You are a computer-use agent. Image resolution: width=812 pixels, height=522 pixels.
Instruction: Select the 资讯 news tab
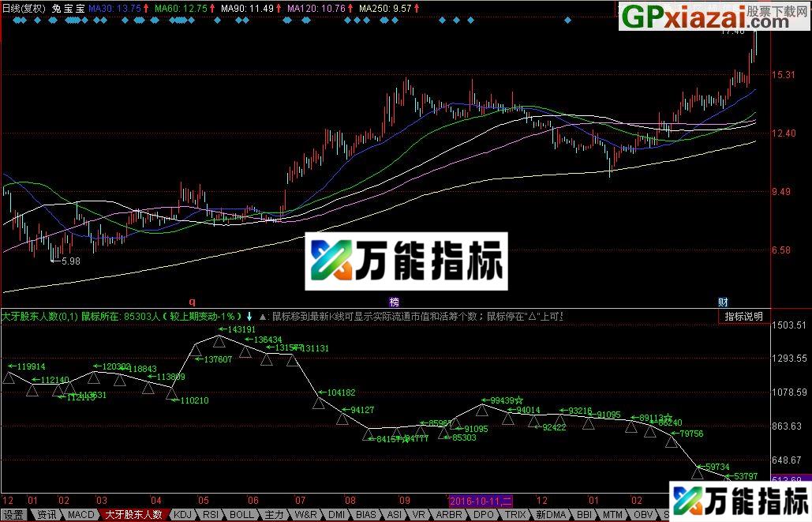(x=47, y=514)
